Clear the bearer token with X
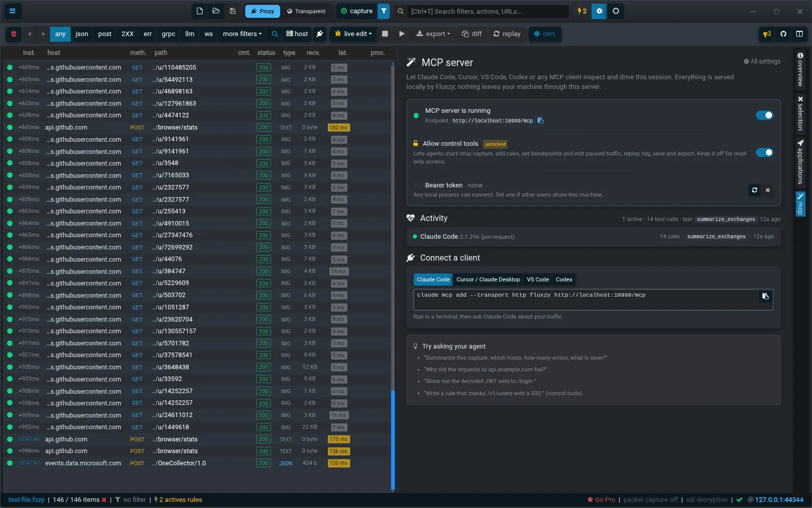812x508 pixels. 768,190
